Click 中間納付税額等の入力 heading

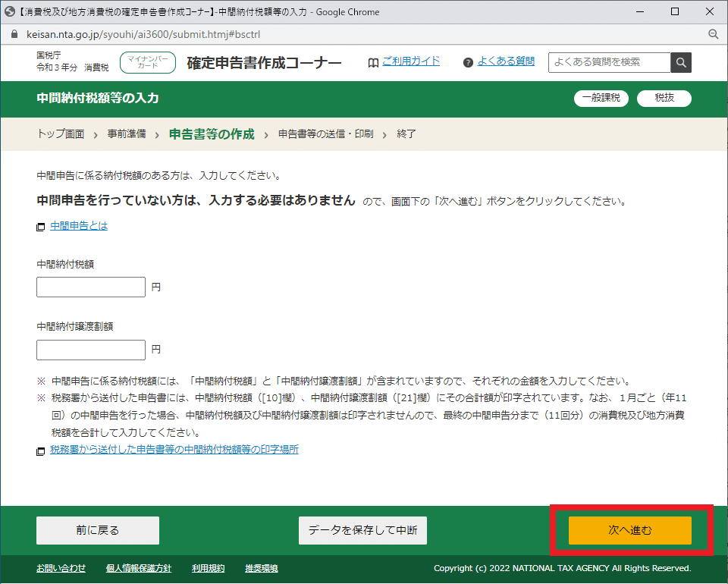pyautogui.click(x=98, y=98)
